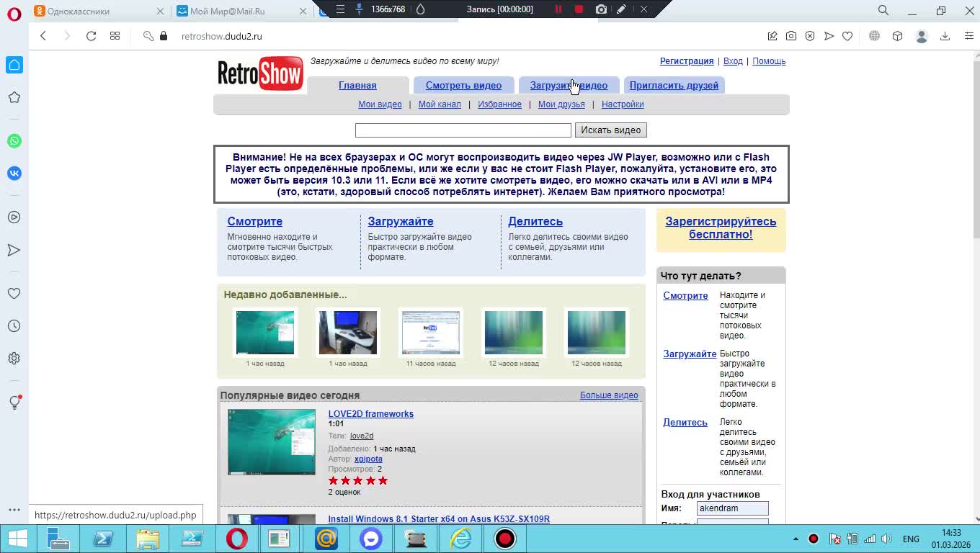
Task: Launch Internet Explorer from the taskbar
Action: point(460,539)
